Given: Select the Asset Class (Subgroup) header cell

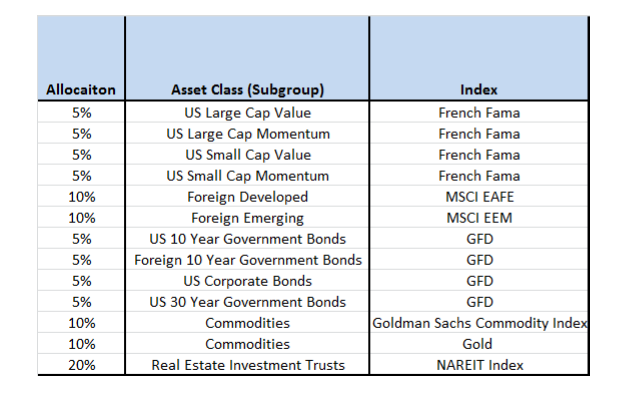Looking at the screenshot, I should pyautogui.click(x=248, y=91).
